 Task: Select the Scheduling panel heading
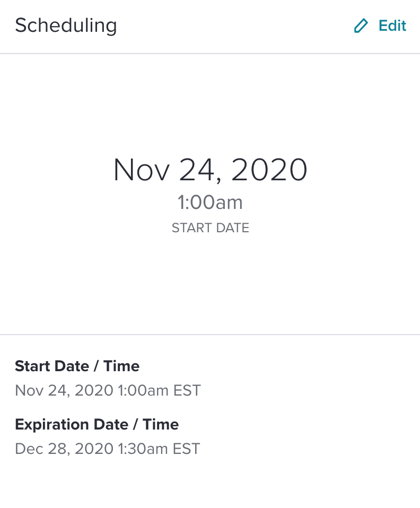pyautogui.click(x=66, y=25)
